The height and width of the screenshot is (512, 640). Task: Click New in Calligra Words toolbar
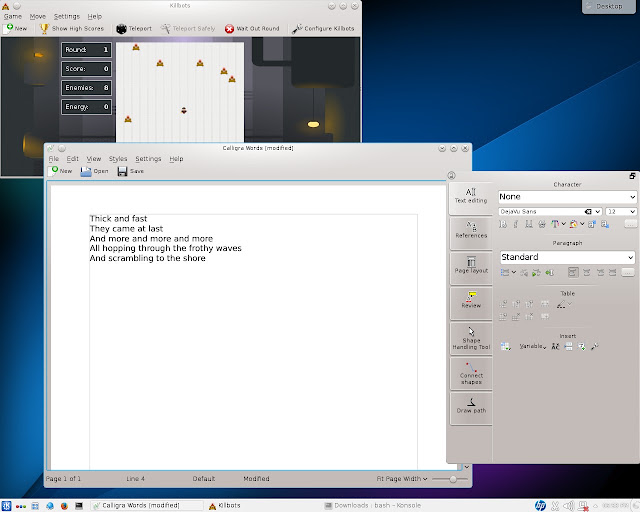(x=60, y=171)
